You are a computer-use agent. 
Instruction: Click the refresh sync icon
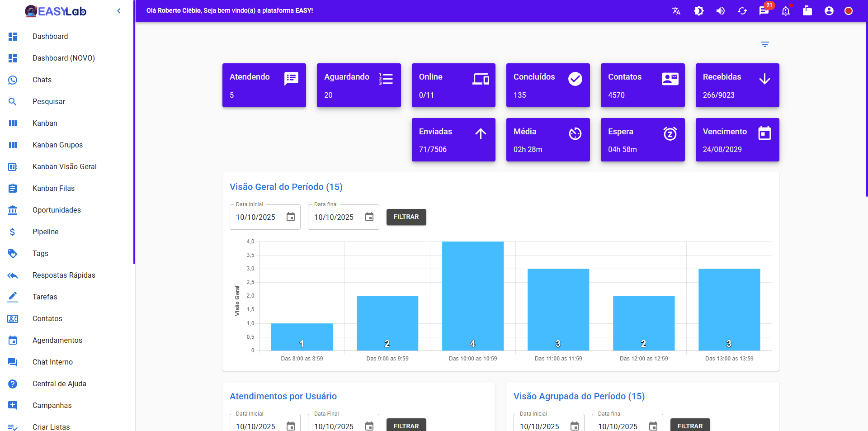coord(742,11)
